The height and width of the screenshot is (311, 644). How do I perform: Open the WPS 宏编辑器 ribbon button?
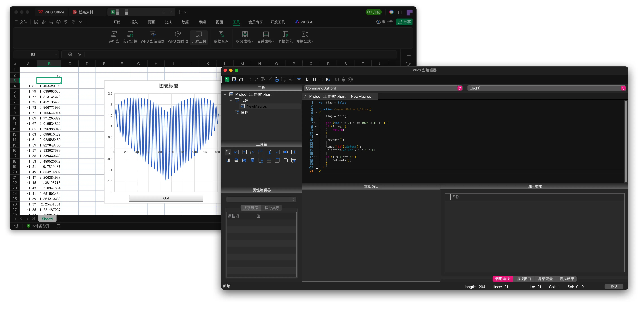click(152, 37)
